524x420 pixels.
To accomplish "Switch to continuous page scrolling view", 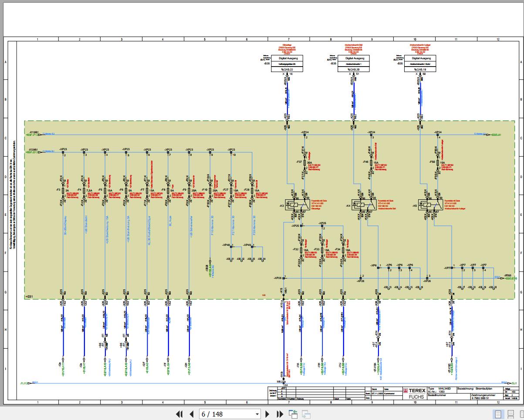I will coord(511,414).
